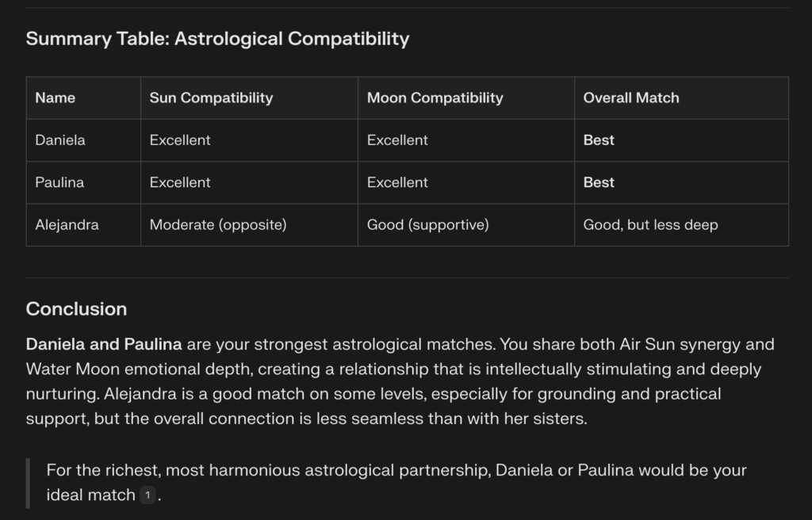Viewport: 812px width, 520px height.
Task: Open citation badge 1 after ideal match
Action: [147, 495]
